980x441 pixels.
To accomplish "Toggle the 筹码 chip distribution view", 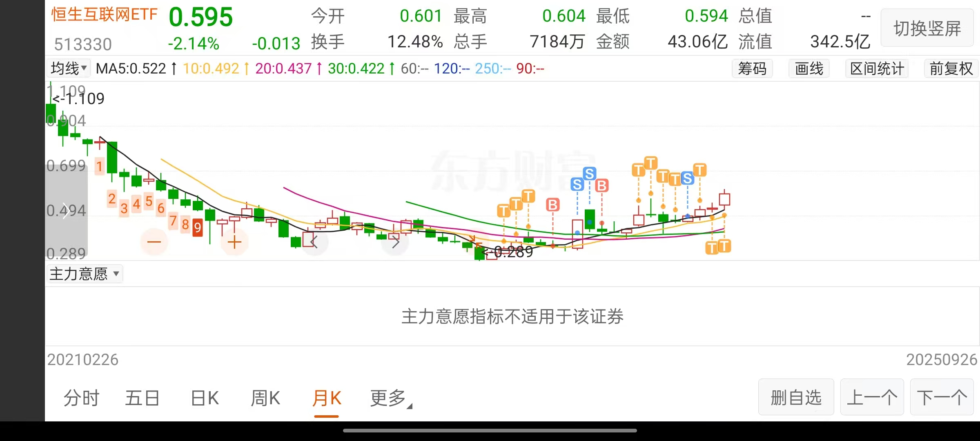I will (x=752, y=69).
